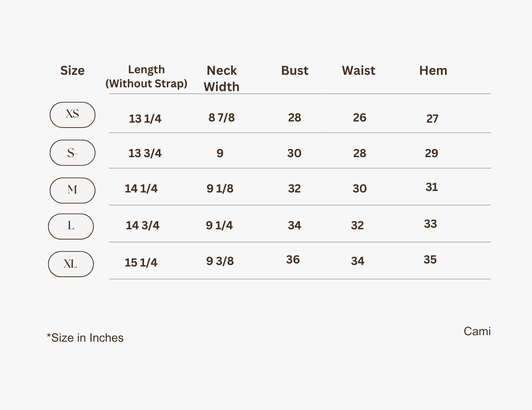
Task: Select the XS size pill
Action: [73, 115]
